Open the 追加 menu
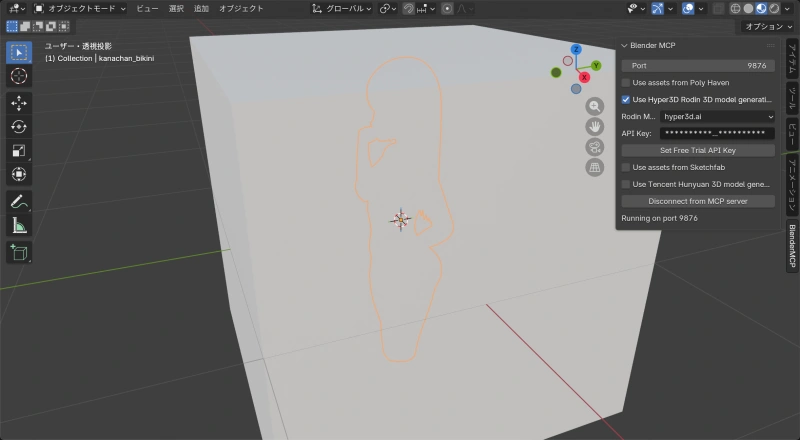Image resolution: width=800 pixels, height=440 pixels. pyautogui.click(x=201, y=8)
